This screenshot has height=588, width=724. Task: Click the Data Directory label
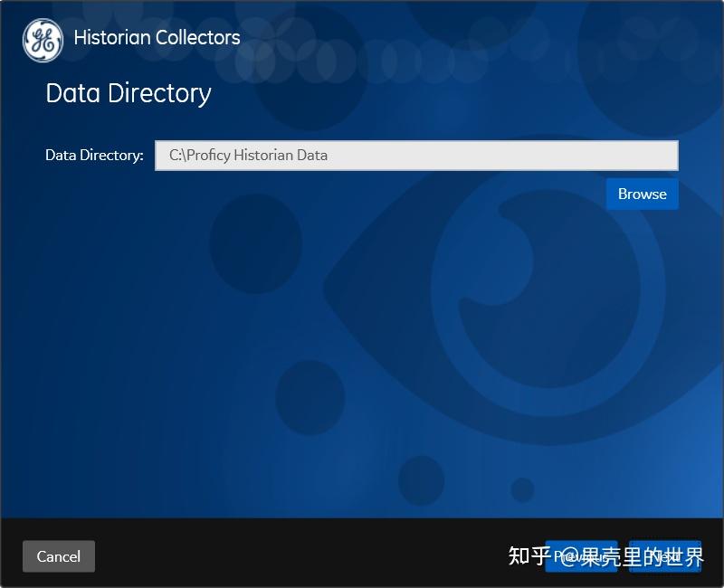pyautogui.click(x=94, y=155)
